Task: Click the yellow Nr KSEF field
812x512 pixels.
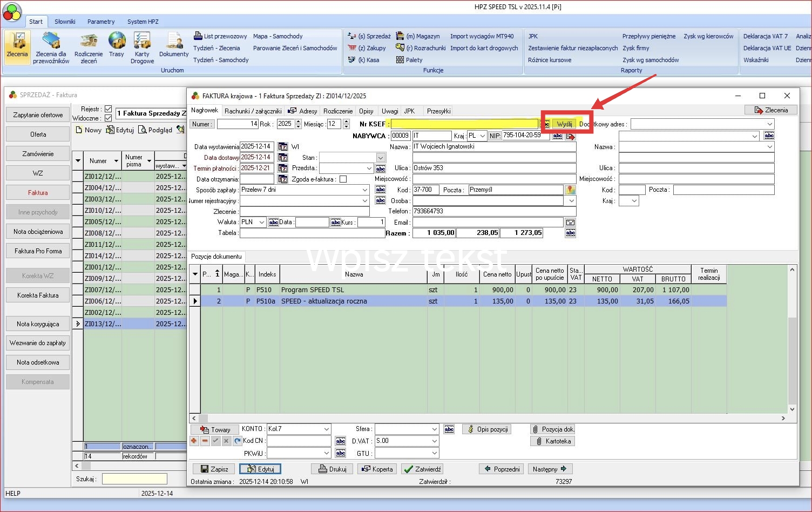Action: click(x=464, y=124)
